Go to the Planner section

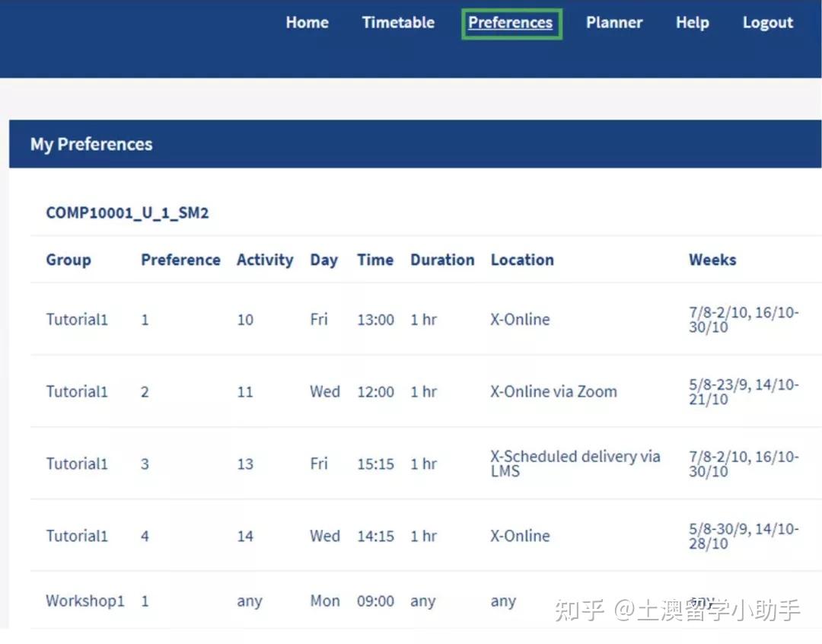613,22
